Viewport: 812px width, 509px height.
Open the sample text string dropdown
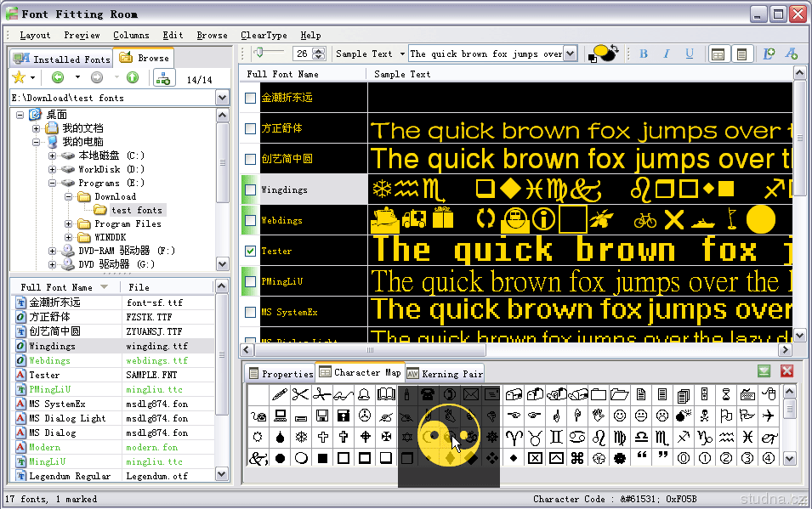click(x=570, y=54)
